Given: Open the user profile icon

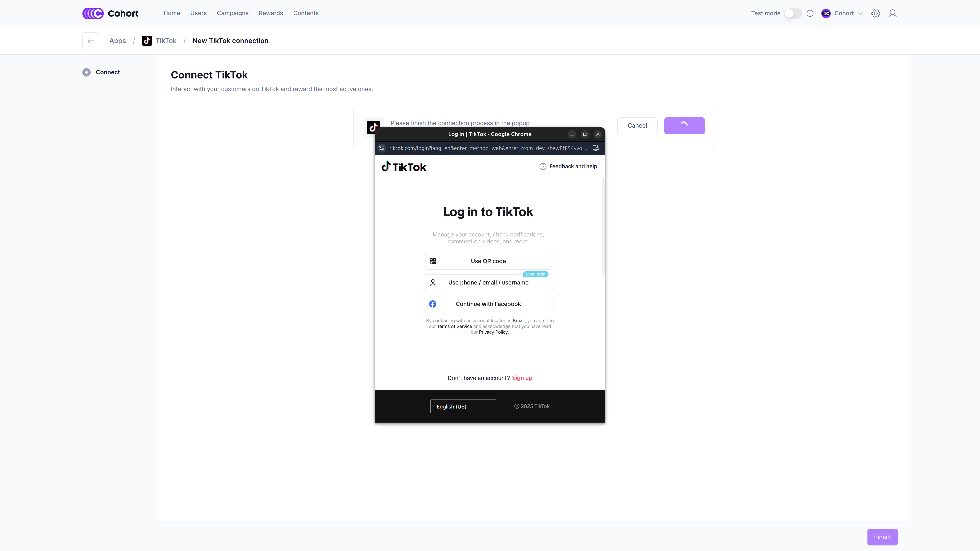Looking at the screenshot, I should [892, 13].
